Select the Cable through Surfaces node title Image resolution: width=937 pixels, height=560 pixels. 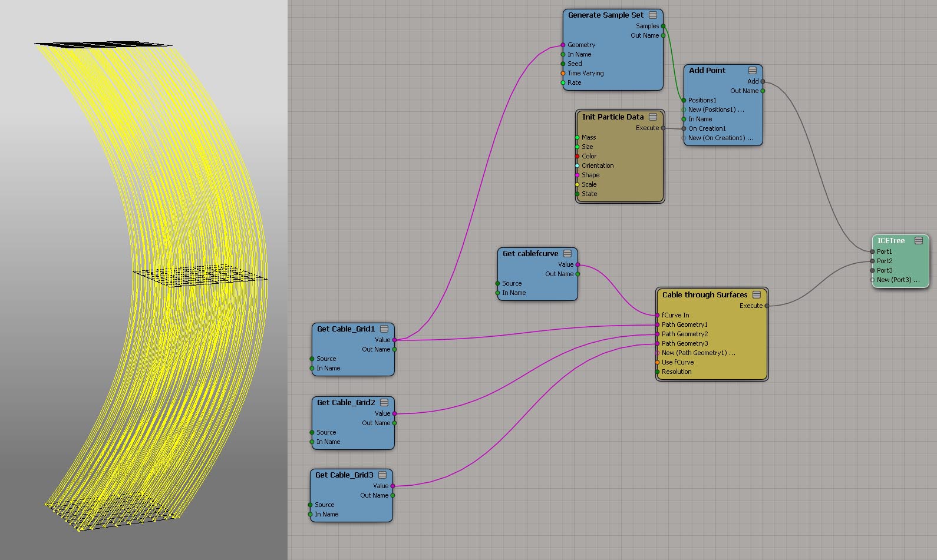[704, 295]
